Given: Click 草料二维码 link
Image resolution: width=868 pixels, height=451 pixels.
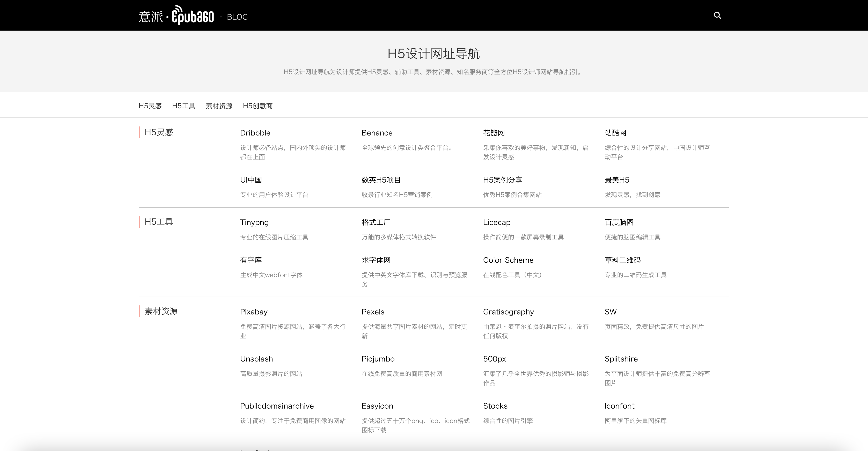Looking at the screenshot, I should 622,260.
